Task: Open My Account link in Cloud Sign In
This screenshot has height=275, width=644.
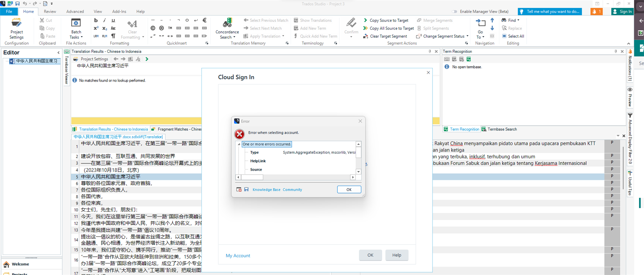Action: click(238, 256)
